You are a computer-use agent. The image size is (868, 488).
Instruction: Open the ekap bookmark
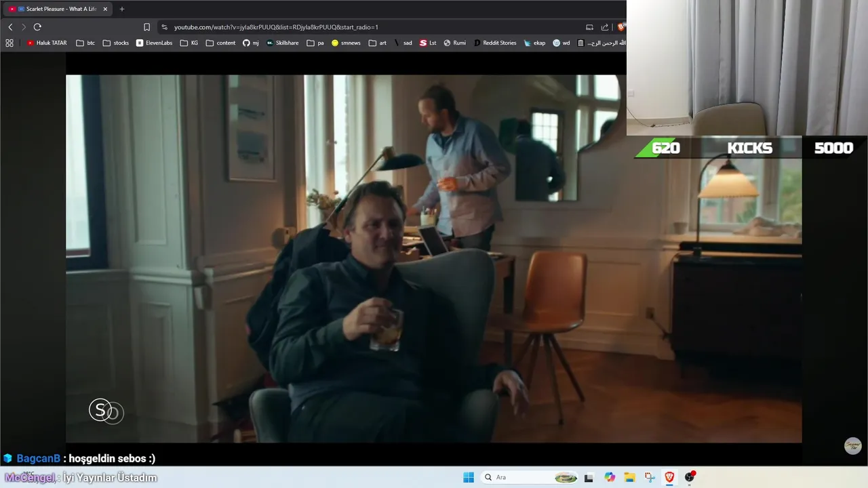[534, 43]
